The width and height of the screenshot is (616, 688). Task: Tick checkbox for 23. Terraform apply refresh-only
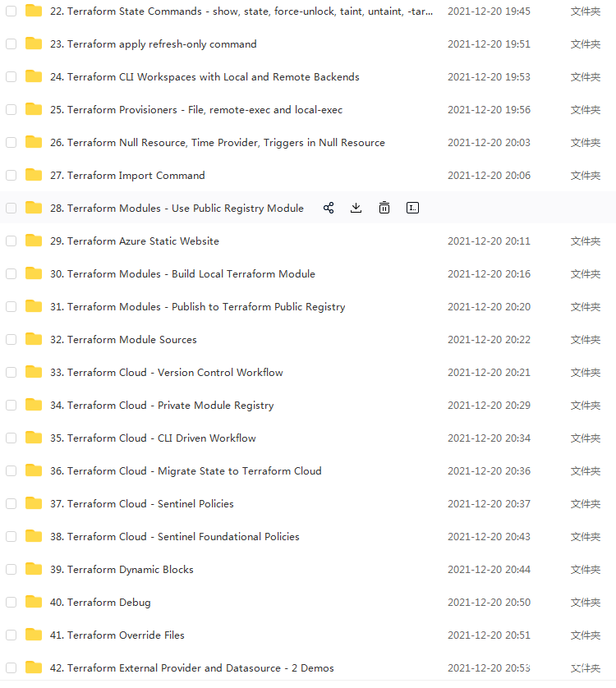tap(11, 44)
